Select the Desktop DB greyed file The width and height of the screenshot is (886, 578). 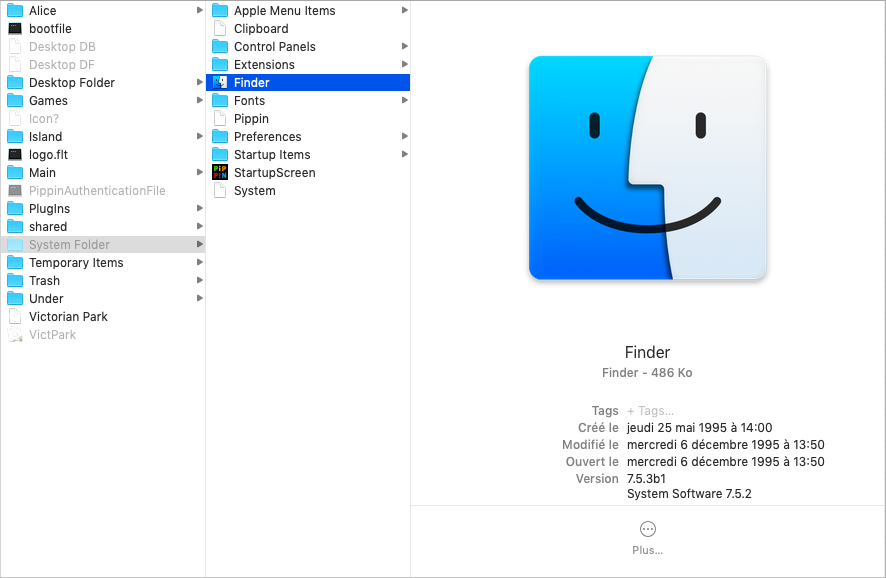point(62,47)
